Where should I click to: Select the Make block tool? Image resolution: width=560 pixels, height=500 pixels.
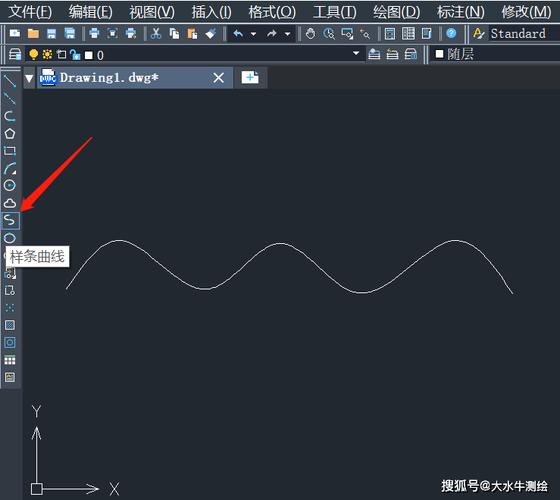tap(10, 290)
